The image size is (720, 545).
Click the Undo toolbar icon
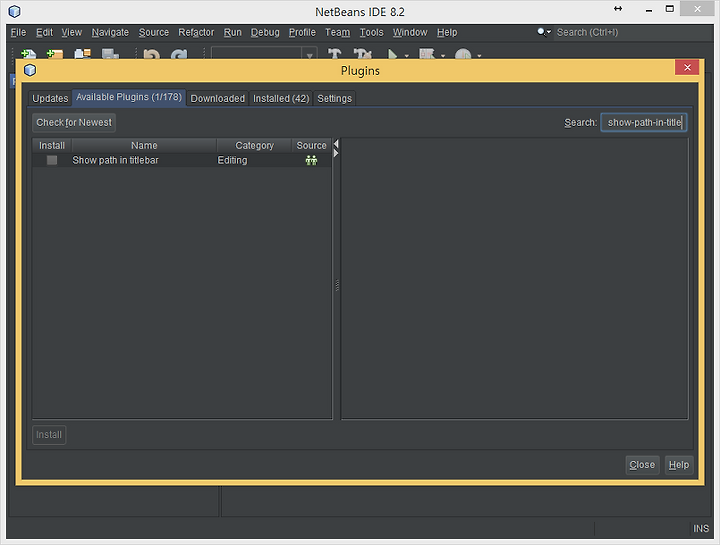152,54
